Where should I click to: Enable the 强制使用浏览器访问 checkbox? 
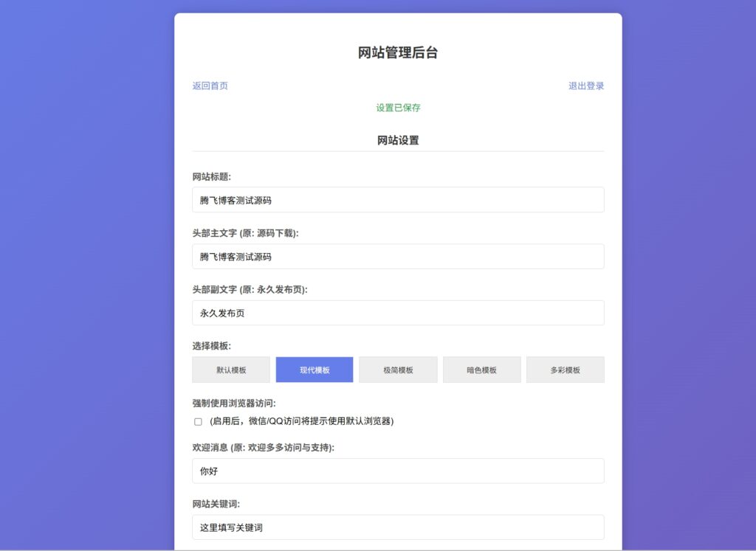(198, 422)
